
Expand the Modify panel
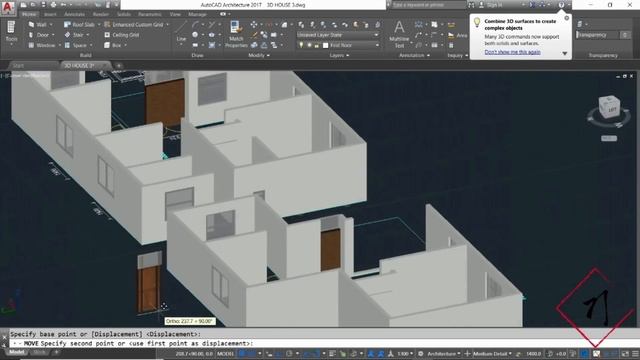259,55
